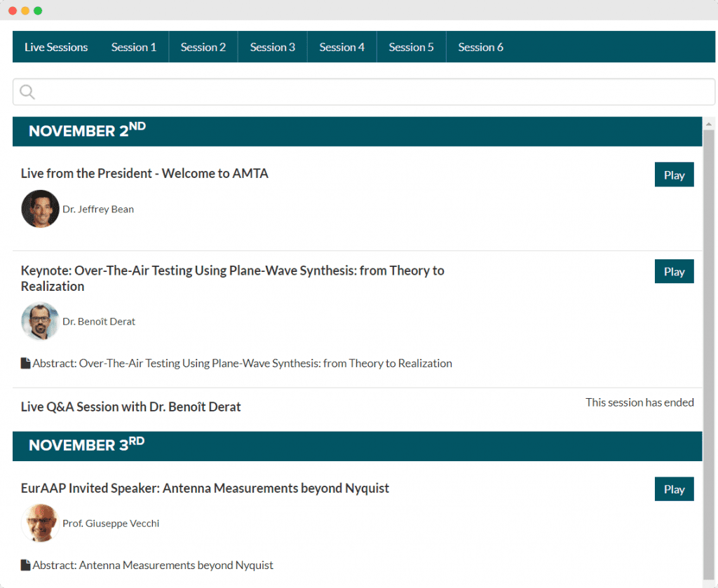718x588 pixels.
Task: Switch to the Live Sessions tab
Action: click(x=56, y=47)
